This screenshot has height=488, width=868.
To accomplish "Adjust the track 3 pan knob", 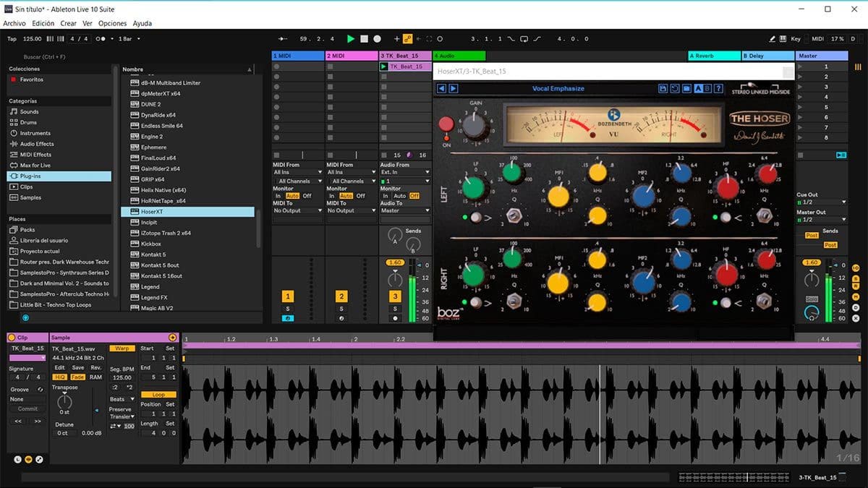I will tap(395, 279).
